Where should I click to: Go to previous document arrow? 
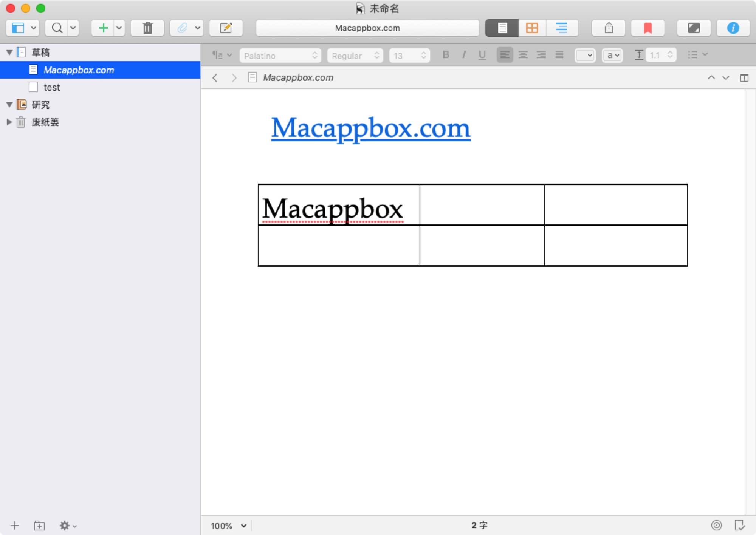[711, 77]
